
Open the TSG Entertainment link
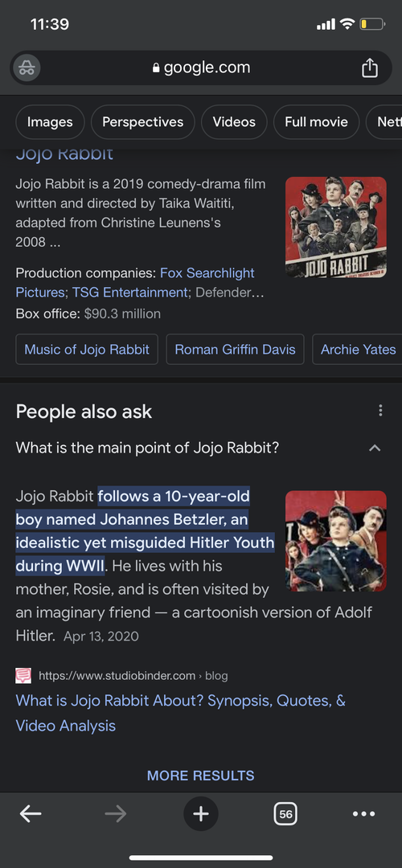[130, 292]
